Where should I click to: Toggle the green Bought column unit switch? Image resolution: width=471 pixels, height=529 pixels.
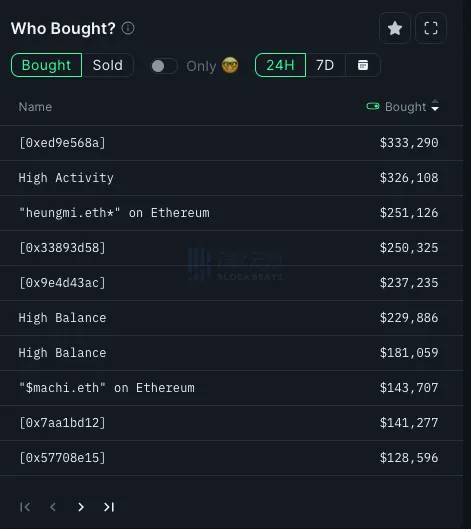pyautogui.click(x=373, y=107)
